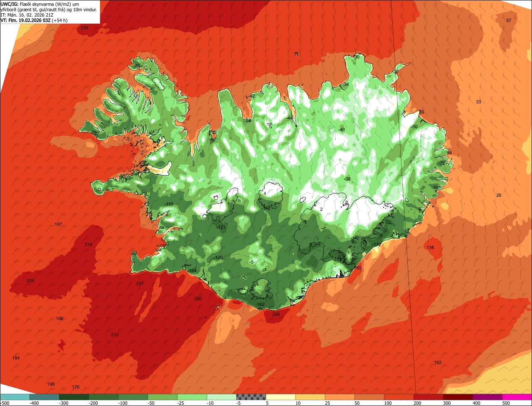Select the darkest green -300 to -200 legend swatch
Screen dimensions: 532x406
[x=74, y=397]
